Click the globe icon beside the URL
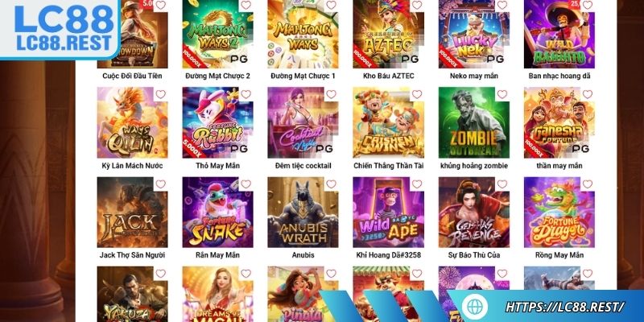644x322 pixels. coord(474,306)
